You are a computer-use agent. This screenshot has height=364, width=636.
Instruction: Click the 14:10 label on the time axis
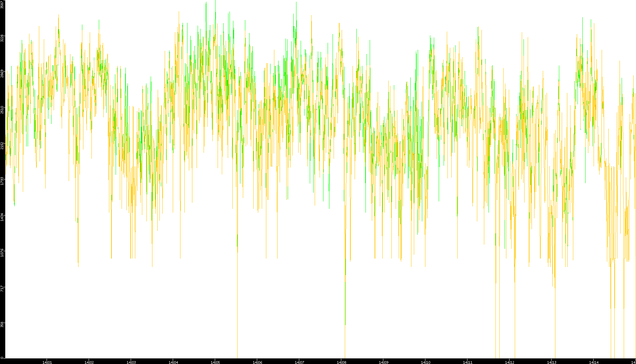tap(425, 362)
